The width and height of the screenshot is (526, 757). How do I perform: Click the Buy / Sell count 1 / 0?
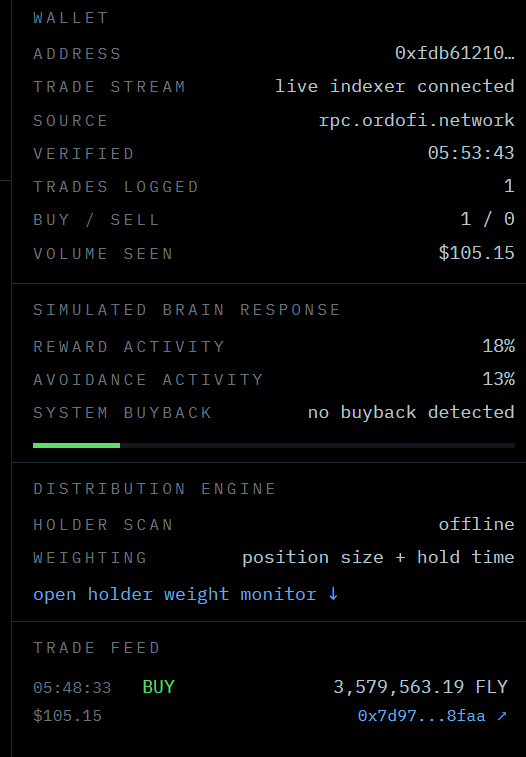click(487, 220)
